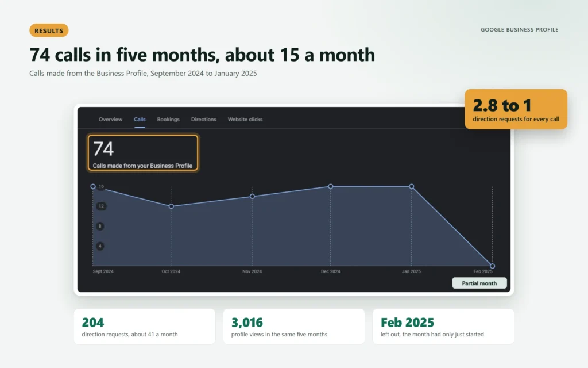Click the y-axis label 12
This screenshot has width=588, height=368.
[x=101, y=206]
